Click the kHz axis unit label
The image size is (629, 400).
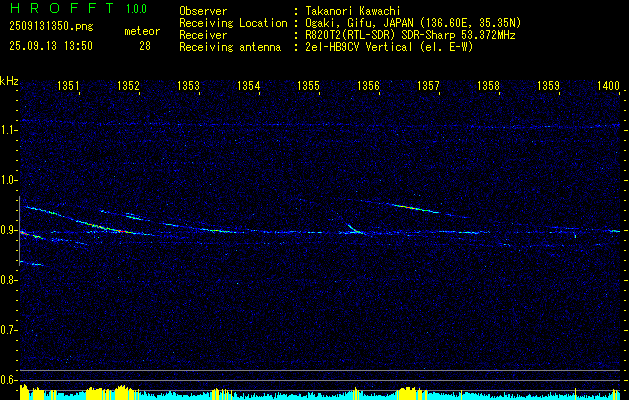click(x=9, y=81)
